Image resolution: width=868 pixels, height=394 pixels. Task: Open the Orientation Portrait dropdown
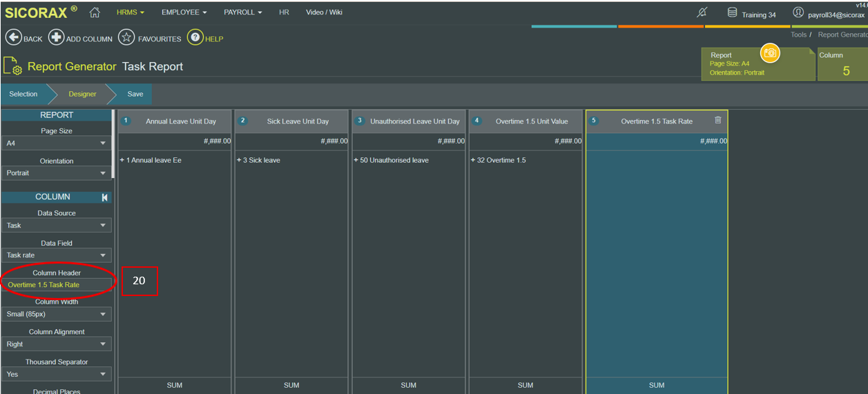point(57,173)
